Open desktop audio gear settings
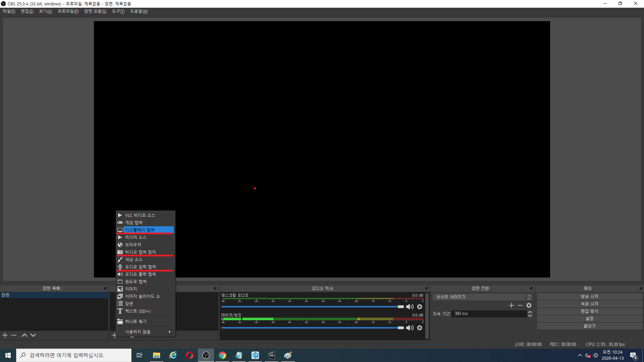644x362 pixels. tap(420, 307)
